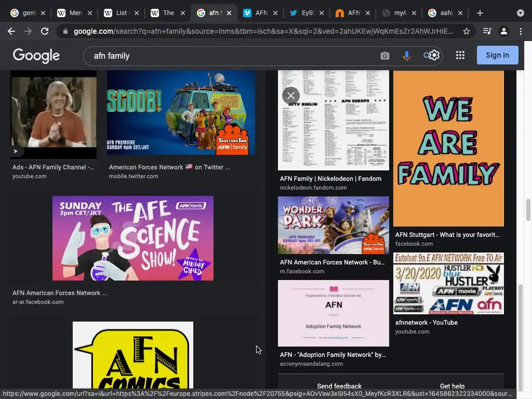Open the Eutelsat AFN Network thumbnail

click(x=448, y=283)
